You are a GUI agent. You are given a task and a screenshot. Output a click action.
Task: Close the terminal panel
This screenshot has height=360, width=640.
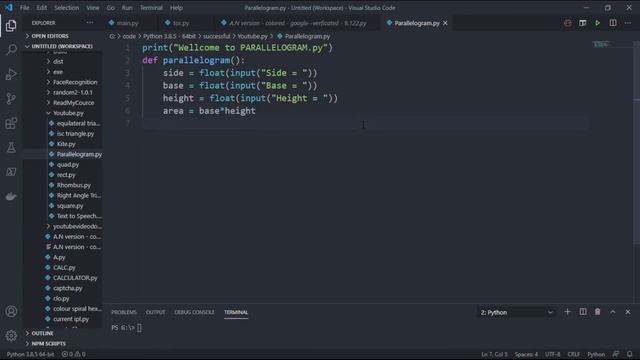pos(628,312)
